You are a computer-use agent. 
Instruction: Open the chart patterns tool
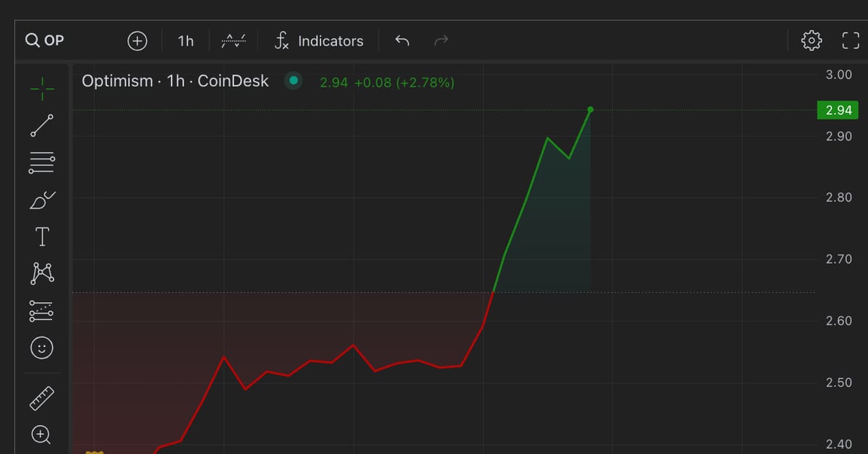42,273
